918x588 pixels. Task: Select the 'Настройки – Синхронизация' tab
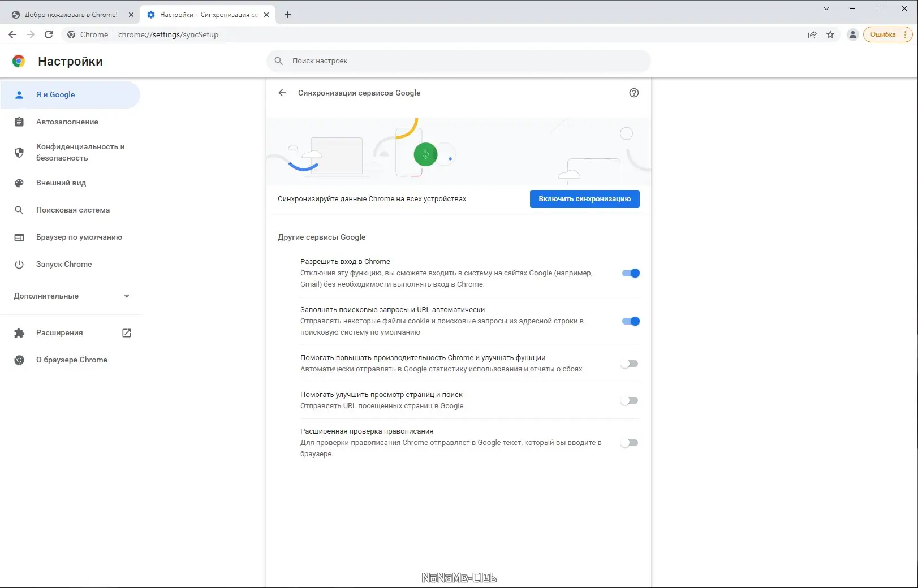(x=208, y=15)
